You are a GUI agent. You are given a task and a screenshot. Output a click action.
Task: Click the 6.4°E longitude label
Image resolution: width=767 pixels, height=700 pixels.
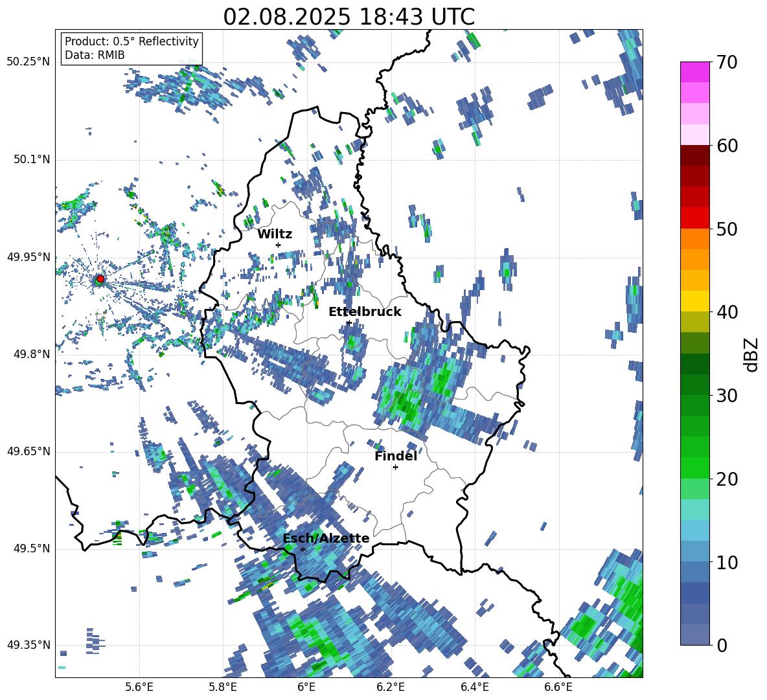474,687
